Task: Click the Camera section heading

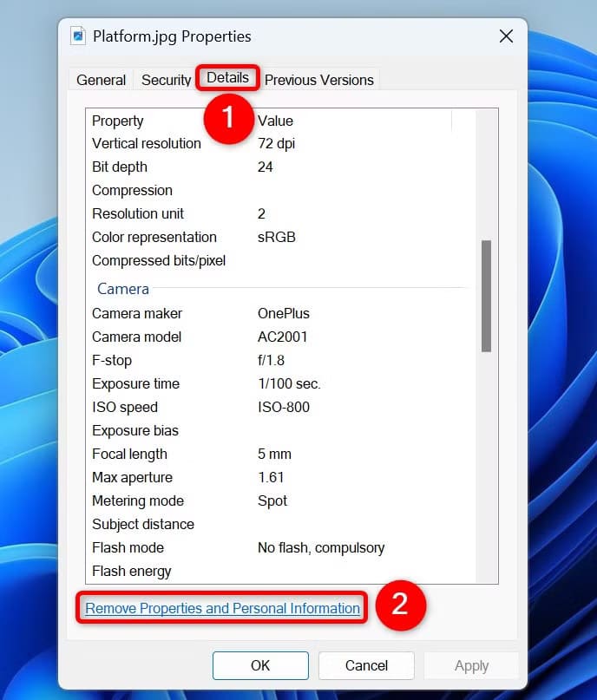Action: click(x=123, y=289)
